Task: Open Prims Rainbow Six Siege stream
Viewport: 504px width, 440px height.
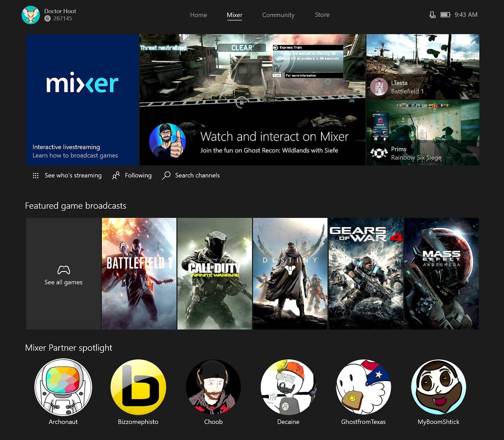Action: [x=422, y=133]
